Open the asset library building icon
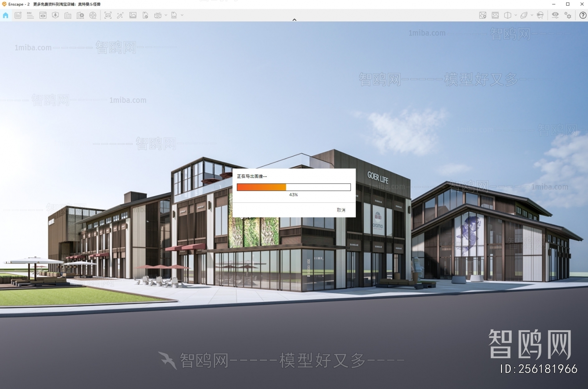588x389 pixels. click(68, 15)
